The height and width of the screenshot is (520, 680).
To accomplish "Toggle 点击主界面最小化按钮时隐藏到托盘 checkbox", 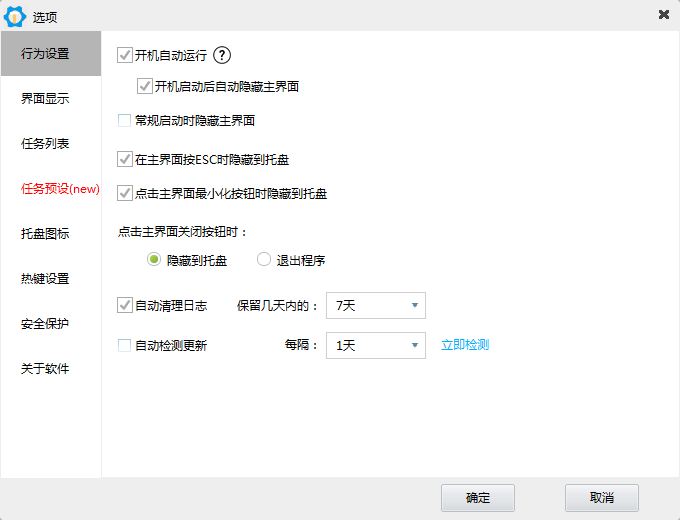I will 125,193.
